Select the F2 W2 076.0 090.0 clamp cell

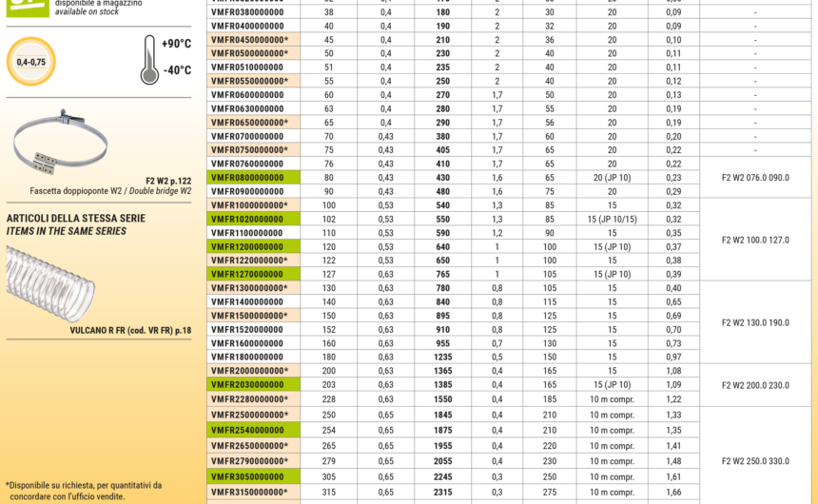click(755, 178)
